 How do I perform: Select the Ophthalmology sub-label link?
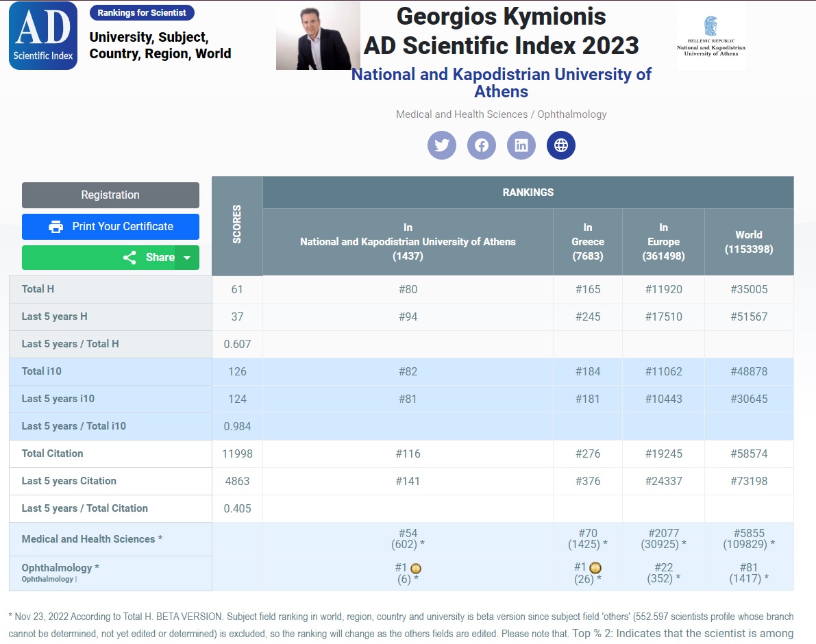pyautogui.click(x=47, y=579)
